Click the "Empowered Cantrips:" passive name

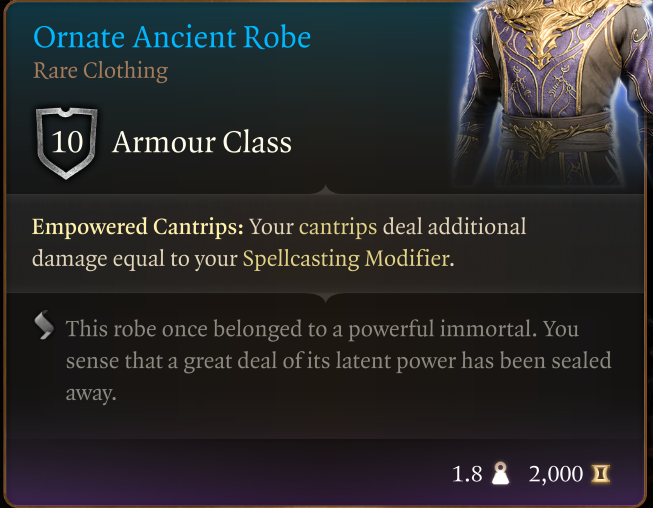(137, 227)
